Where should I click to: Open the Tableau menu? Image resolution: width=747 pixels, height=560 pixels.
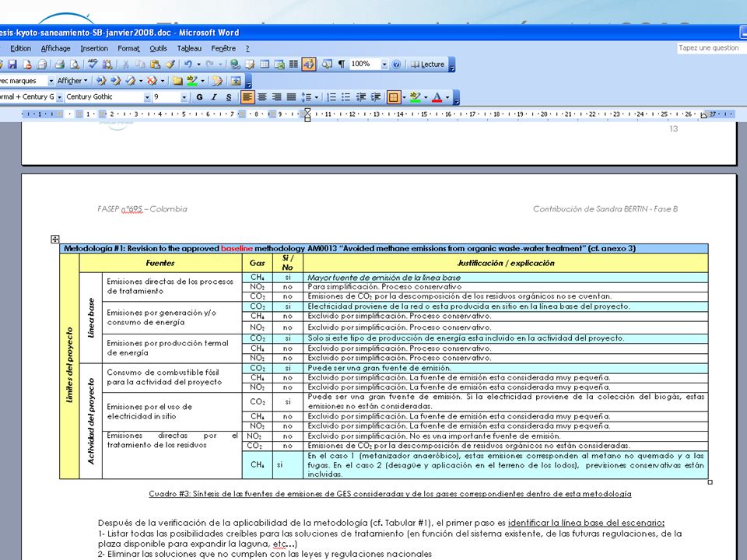coord(189,48)
